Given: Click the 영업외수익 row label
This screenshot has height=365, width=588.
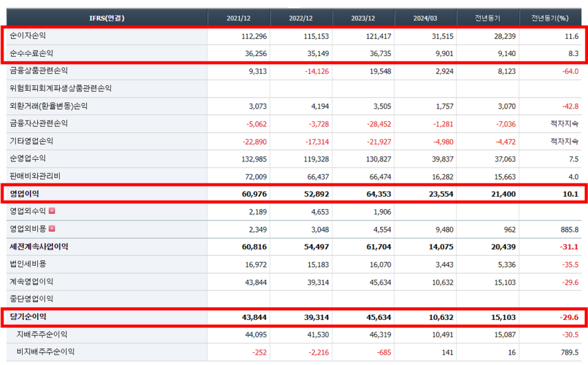Looking at the screenshot, I should [28, 211].
